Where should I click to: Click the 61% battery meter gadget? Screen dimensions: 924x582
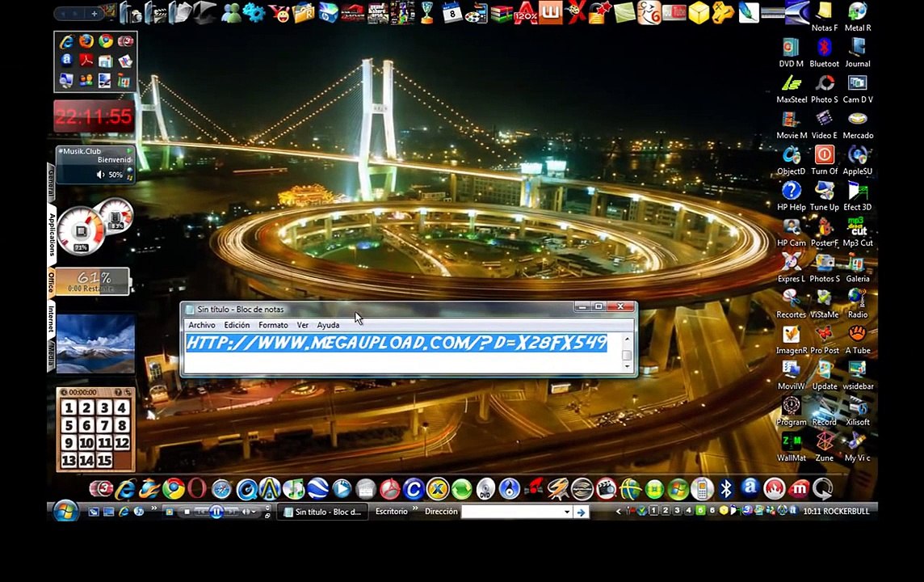click(93, 281)
